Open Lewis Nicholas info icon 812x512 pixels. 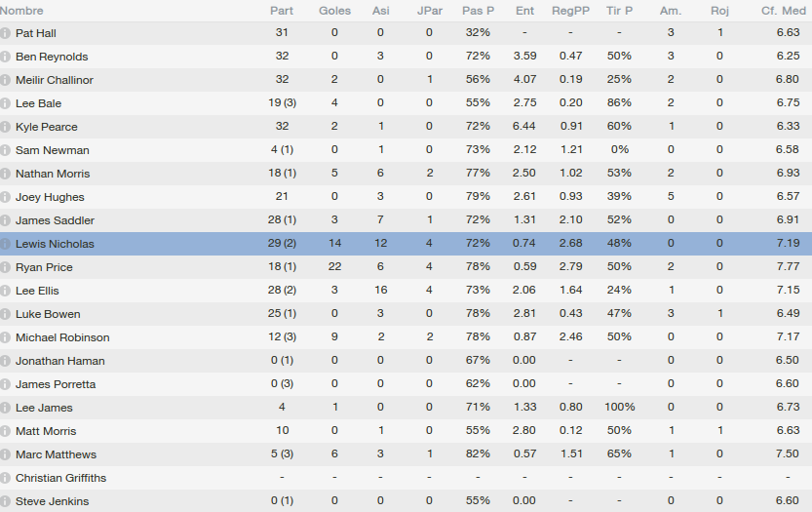pos(6,244)
